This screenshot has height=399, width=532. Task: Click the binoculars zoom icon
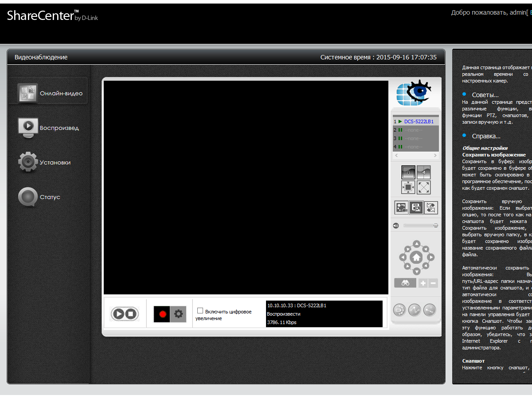[405, 283]
